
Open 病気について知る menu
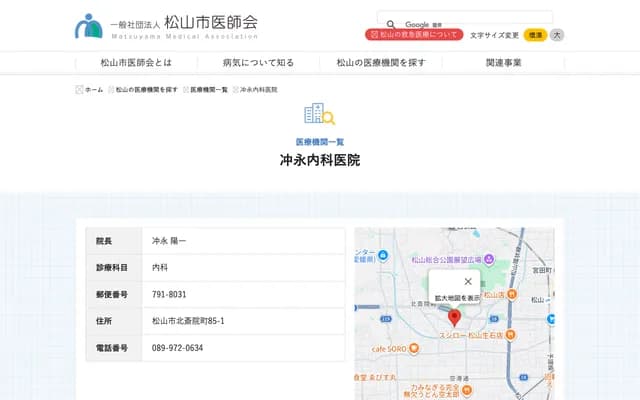(x=258, y=62)
